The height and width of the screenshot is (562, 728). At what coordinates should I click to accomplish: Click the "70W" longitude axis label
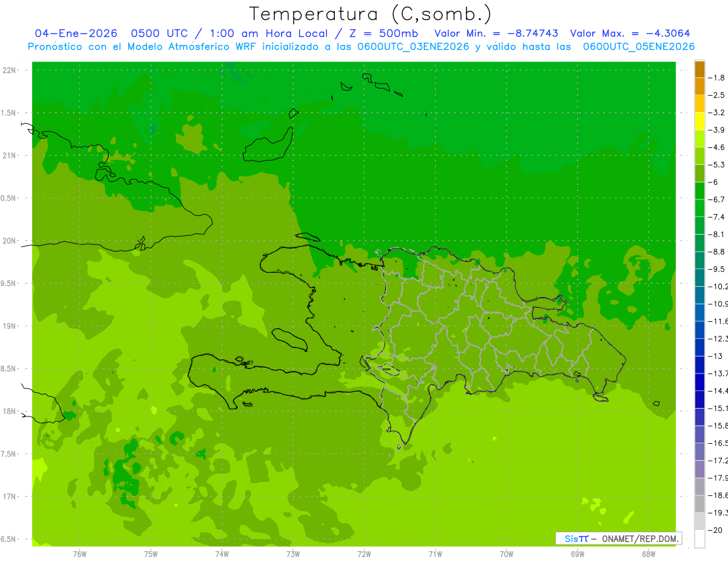pyautogui.click(x=507, y=554)
